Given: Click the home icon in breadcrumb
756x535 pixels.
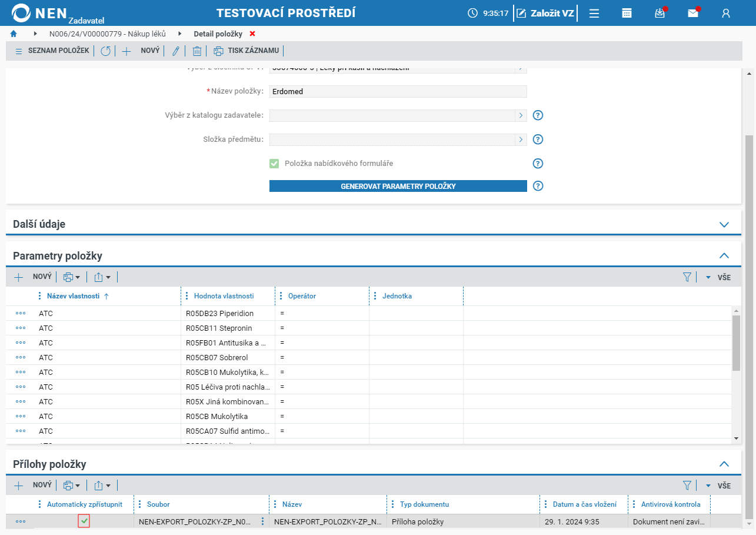Looking at the screenshot, I should (x=14, y=34).
